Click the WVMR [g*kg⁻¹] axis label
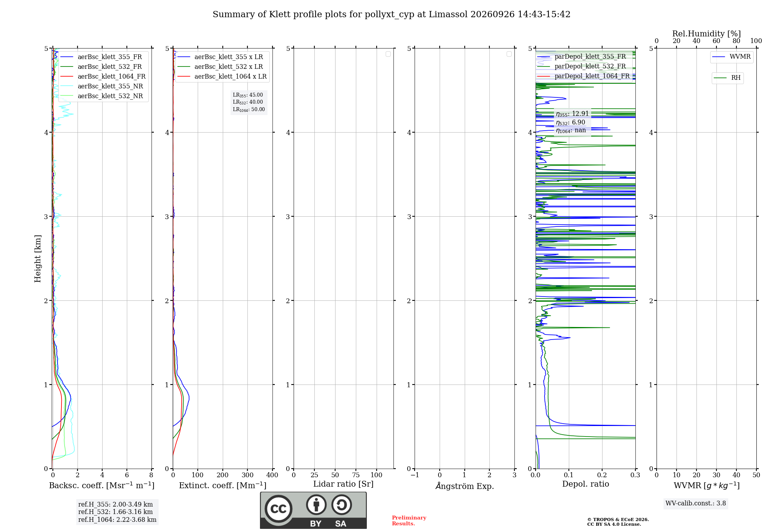Viewport: 783px width, 532px height. click(x=707, y=485)
